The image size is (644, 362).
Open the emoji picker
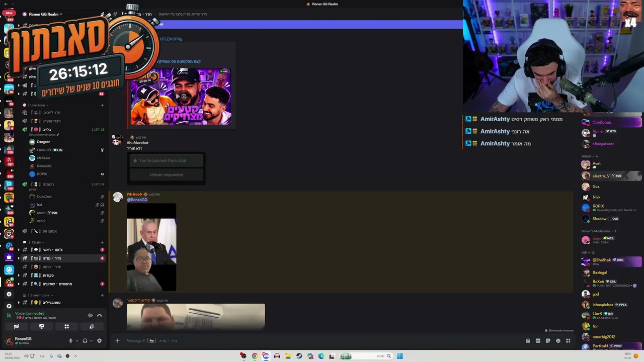558,341
